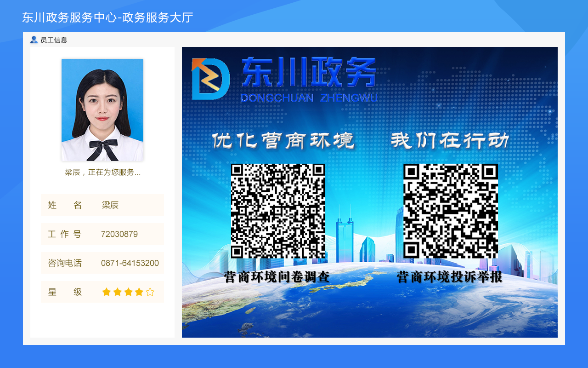Click the 工作号 label
The width and height of the screenshot is (588, 368).
[65, 234]
